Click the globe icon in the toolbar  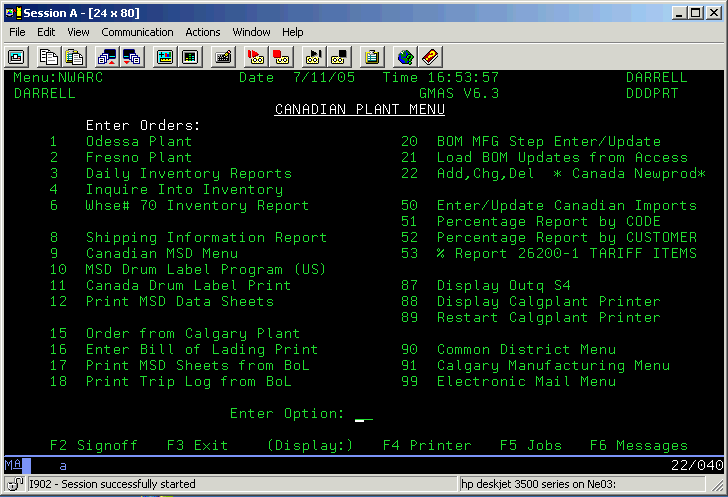point(404,56)
